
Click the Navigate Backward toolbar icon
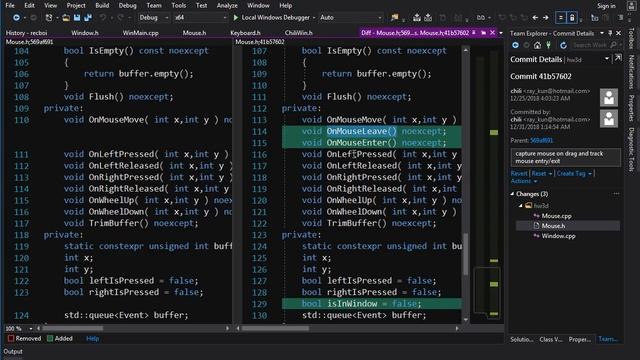(16, 18)
